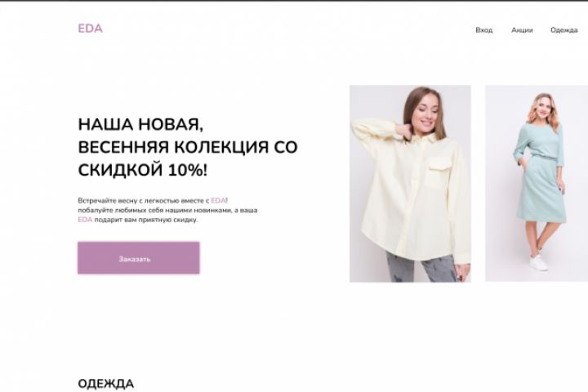This screenshot has height=392, width=588.
Task: Go to the Акции menu item
Action: [522, 30]
